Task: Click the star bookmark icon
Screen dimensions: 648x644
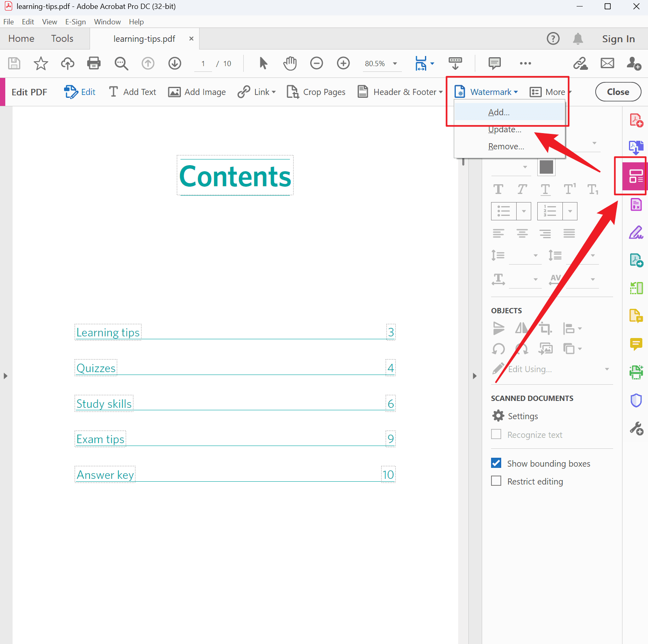Action: (41, 63)
